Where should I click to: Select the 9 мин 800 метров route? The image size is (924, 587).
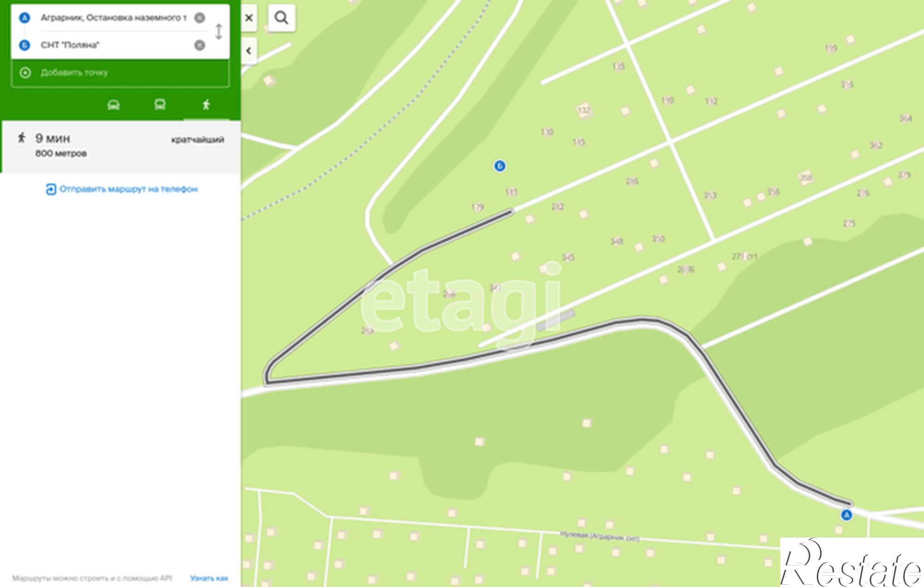[121, 147]
